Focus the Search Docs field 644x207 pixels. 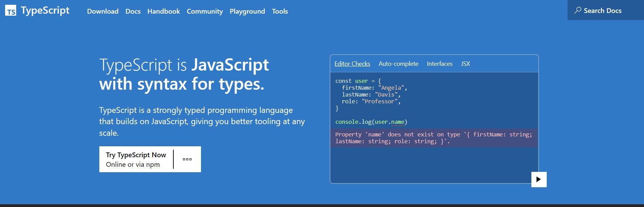[605, 10]
